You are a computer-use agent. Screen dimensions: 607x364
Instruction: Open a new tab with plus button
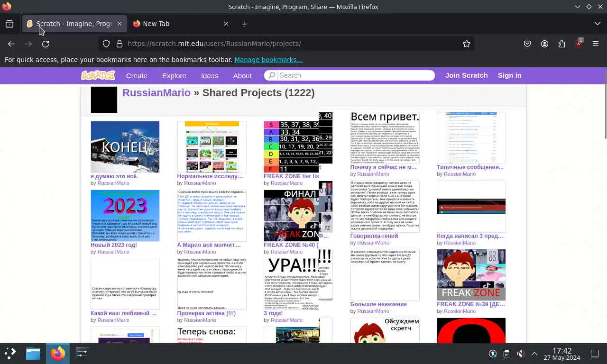click(x=244, y=24)
